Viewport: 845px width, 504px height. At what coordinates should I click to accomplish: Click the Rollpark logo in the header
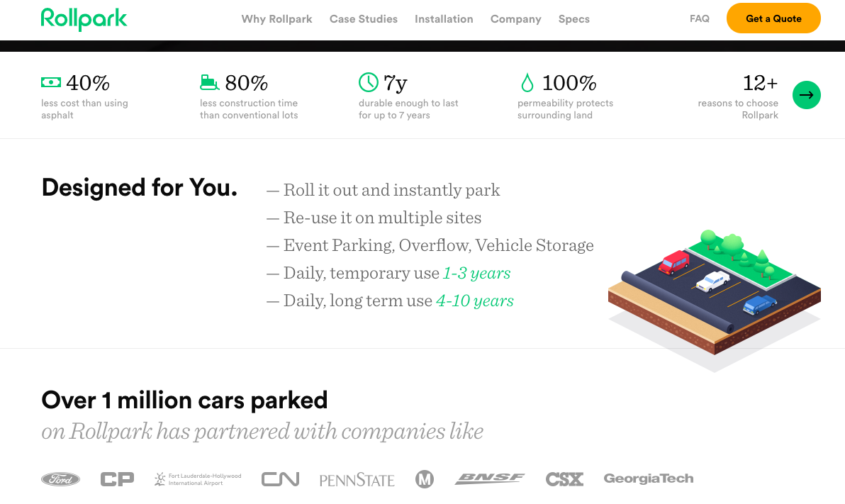pyautogui.click(x=84, y=20)
